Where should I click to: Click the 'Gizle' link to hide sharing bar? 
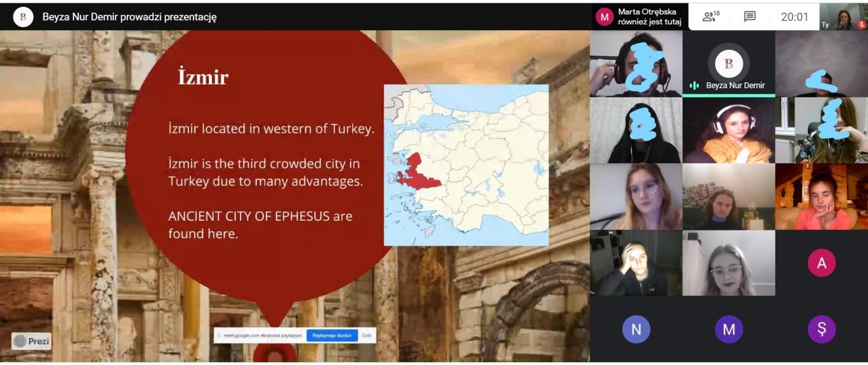coord(366,335)
